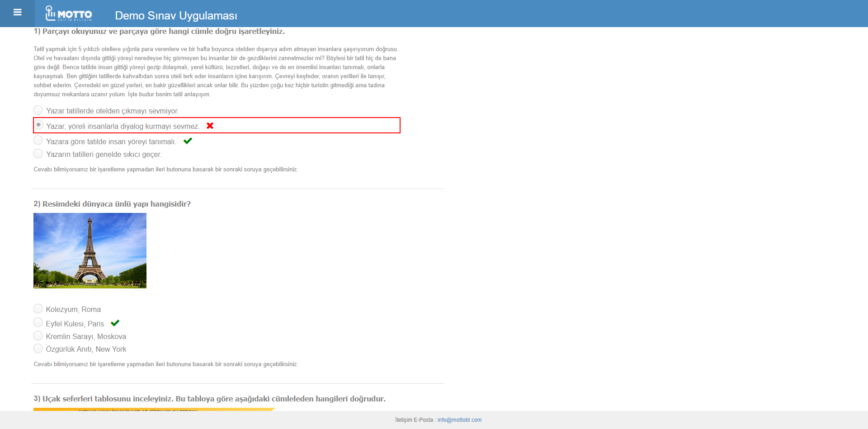Click the Eiffel Tower image
The width and height of the screenshot is (868, 429).
pyautogui.click(x=90, y=250)
